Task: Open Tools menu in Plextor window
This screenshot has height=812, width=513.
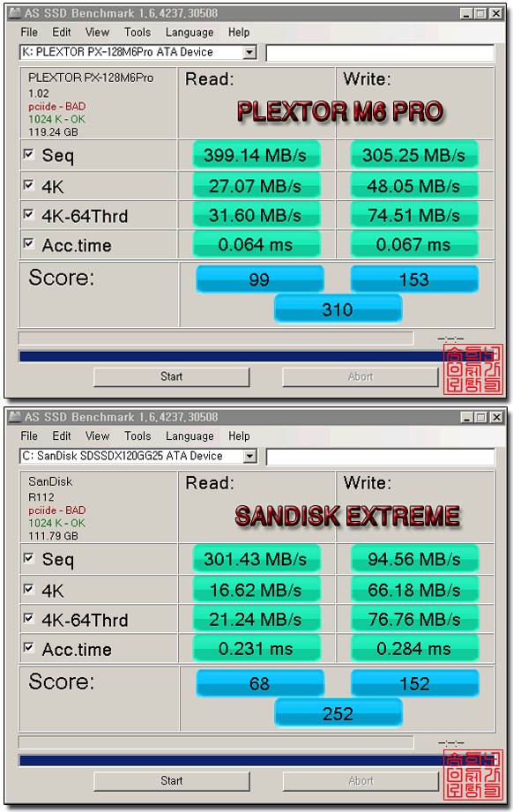Action: (138, 32)
